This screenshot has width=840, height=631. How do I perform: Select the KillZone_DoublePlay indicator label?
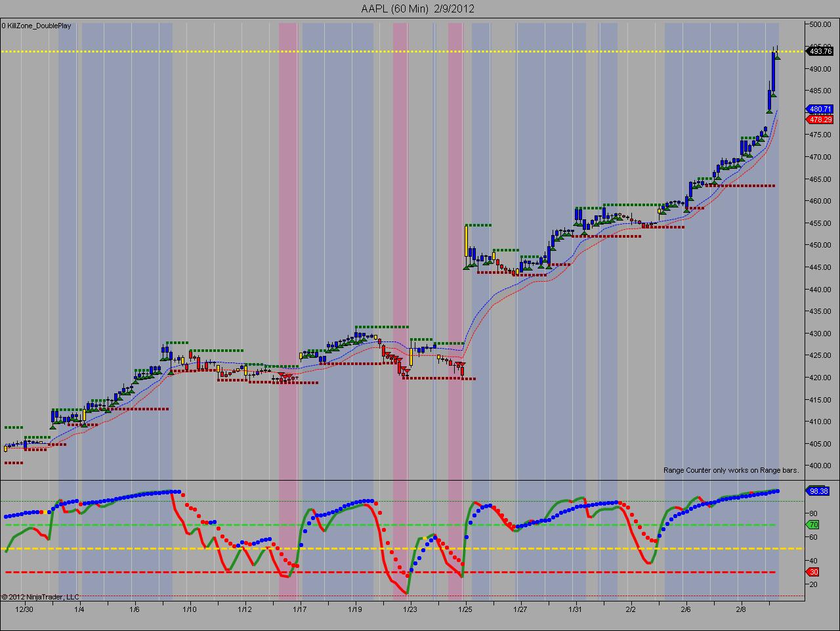[38, 26]
